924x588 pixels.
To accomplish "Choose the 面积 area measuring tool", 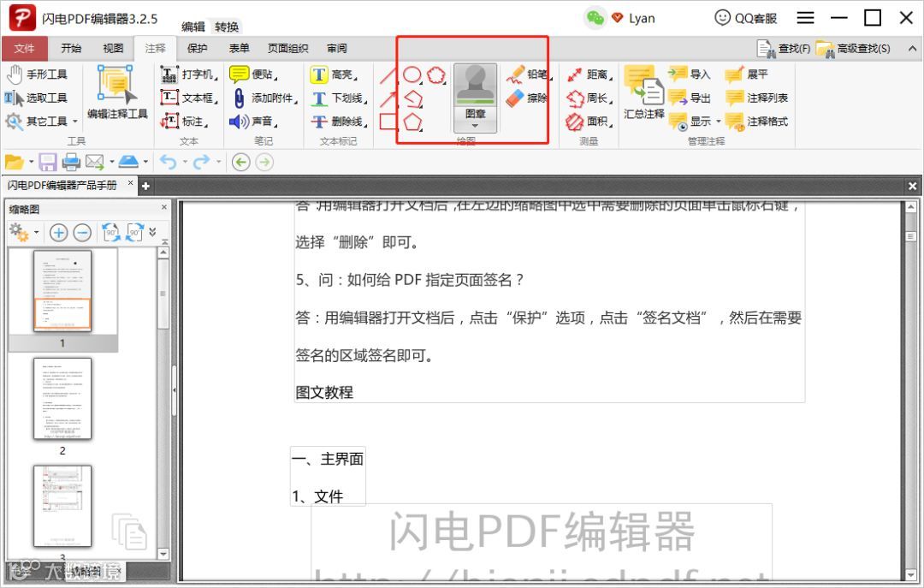I will (589, 122).
